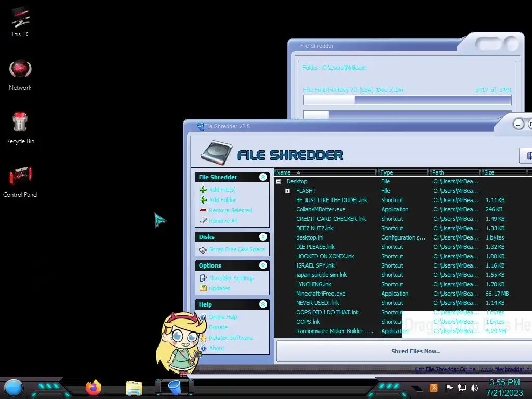Sort list by Name column header
Image resolution: width=532 pixels, height=399 pixels.
(x=325, y=172)
